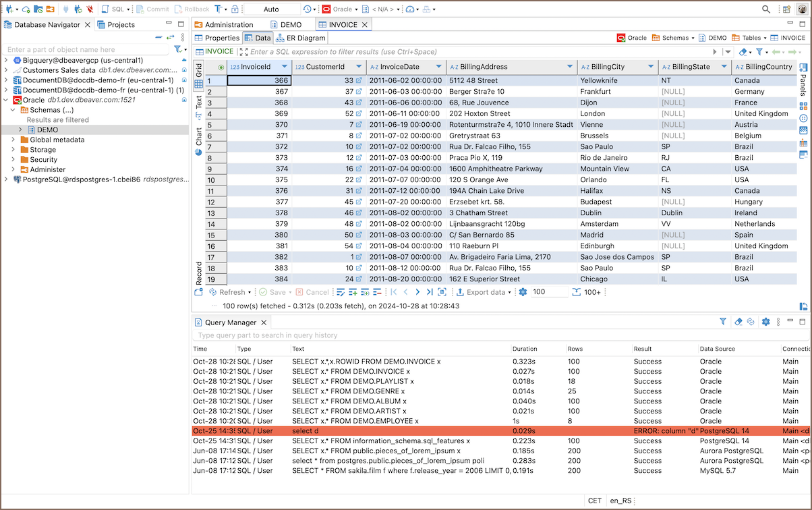The height and width of the screenshot is (510, 812).
Task: Open the BillingCity column filter dropdown
Action: pyautogui.click(x=651, y=67)
